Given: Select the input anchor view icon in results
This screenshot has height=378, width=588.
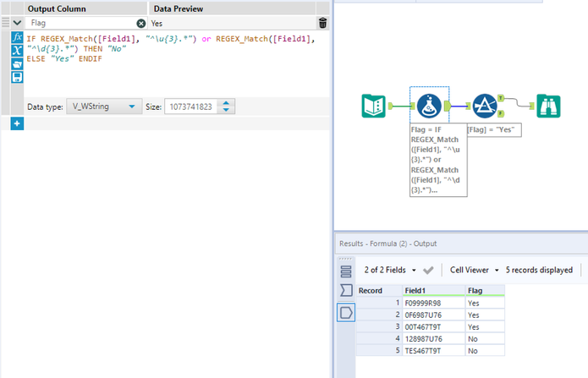Looking at the screenshot, I should click(346, 291).
